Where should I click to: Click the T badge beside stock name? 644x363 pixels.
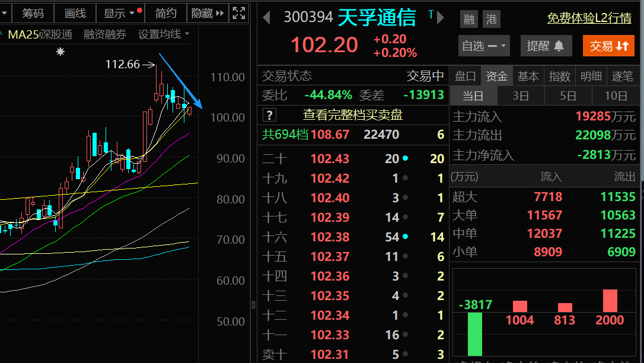431,14
